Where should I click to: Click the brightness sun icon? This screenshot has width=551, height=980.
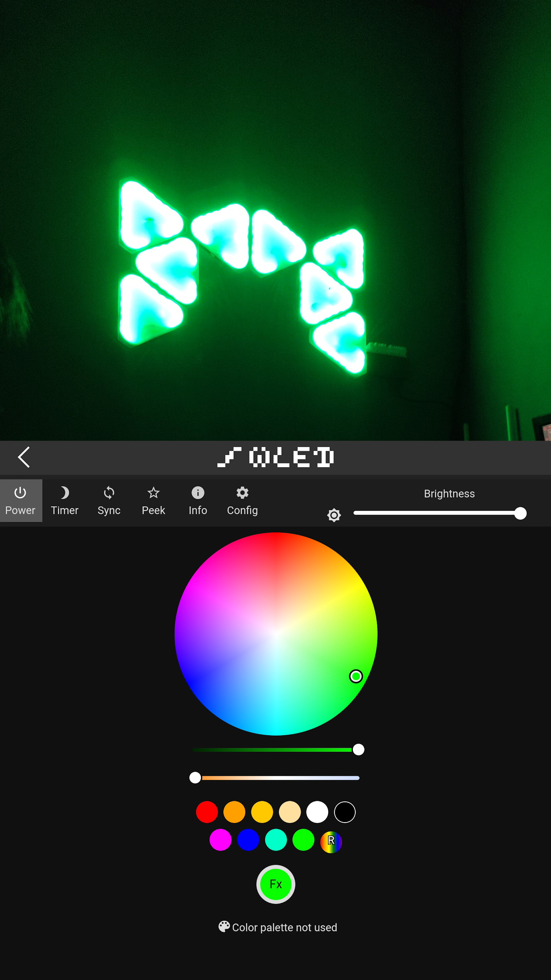(334, 515)
